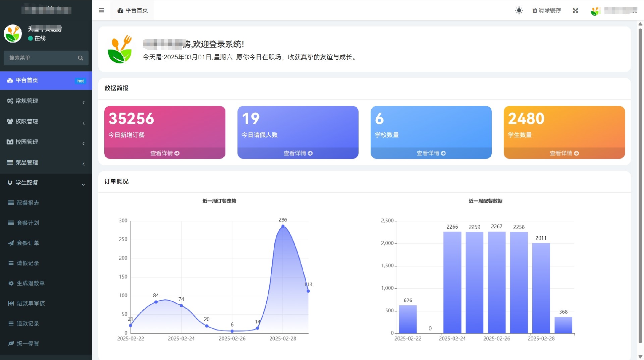The height and width of the screenshot is (360, 644).
Task: Click the 286 peak point on line chart
Action: [283, 226]
